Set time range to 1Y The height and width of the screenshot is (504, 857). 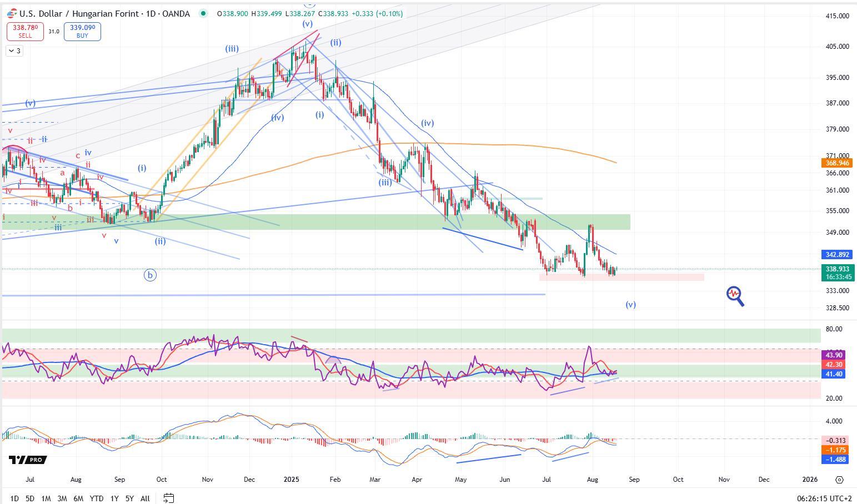114,498
